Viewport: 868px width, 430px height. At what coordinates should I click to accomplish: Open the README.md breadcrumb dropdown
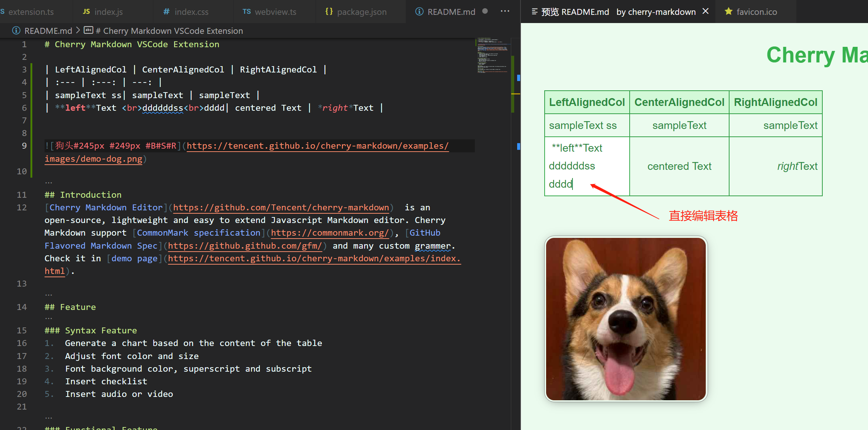[x=48, y=30]
